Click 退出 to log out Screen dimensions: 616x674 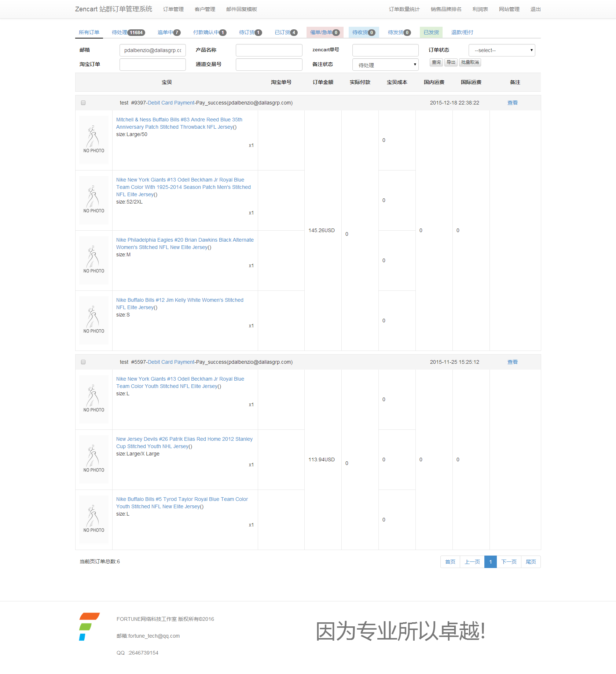(535, 9)
